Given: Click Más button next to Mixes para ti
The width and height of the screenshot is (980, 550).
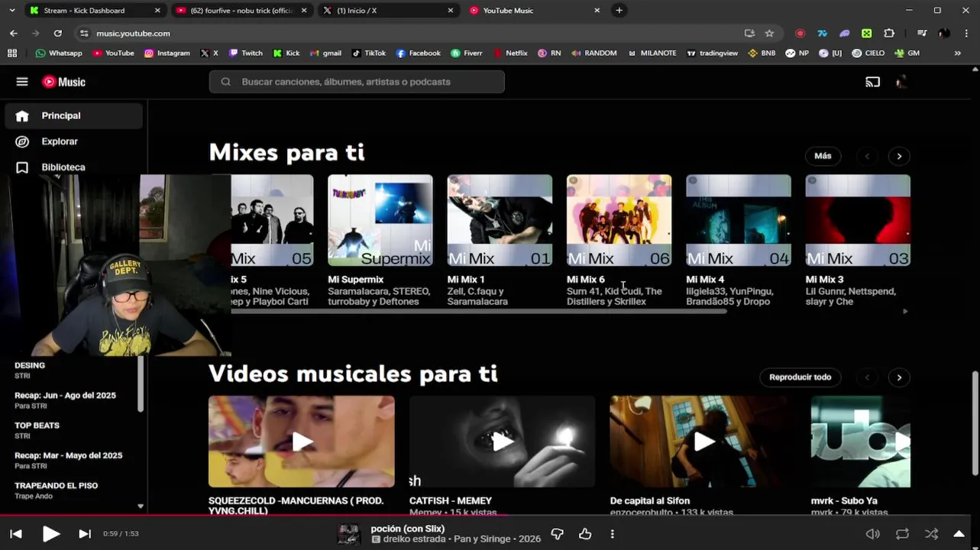Looking at the screenshot, I should [823, 156].
